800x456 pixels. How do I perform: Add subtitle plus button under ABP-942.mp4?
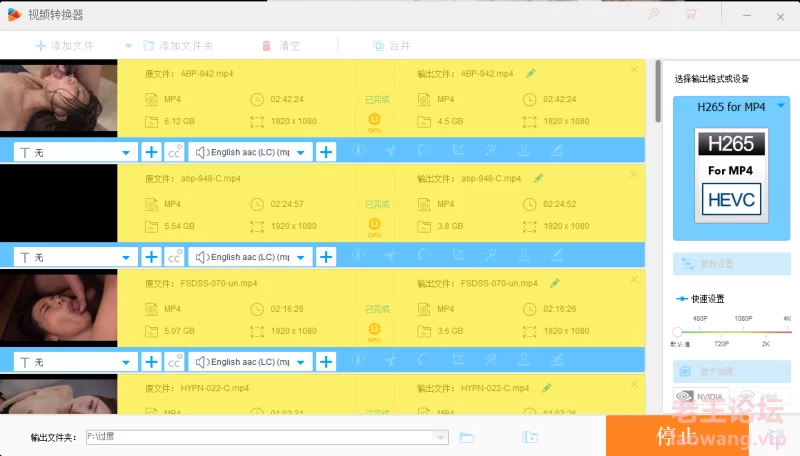pyautogui.click(x=151, y=152)
